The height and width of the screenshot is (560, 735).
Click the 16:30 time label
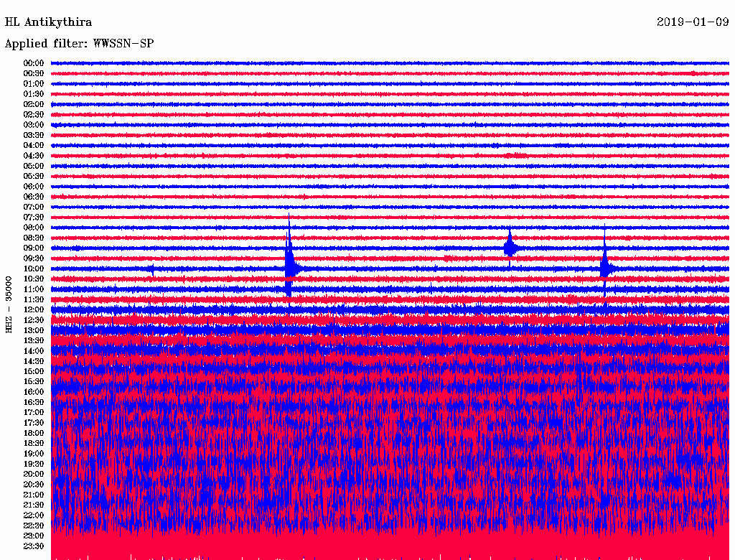[34, 402]
